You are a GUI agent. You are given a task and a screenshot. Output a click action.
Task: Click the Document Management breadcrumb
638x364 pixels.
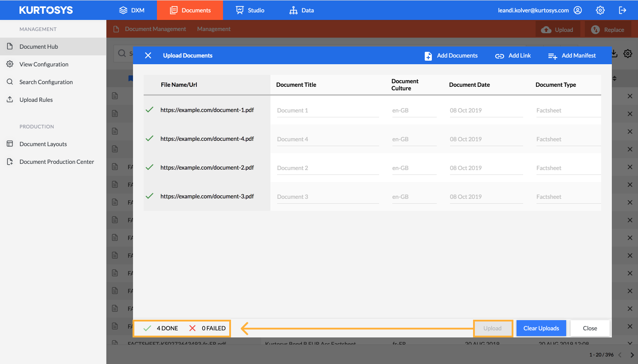pos(156,29)
